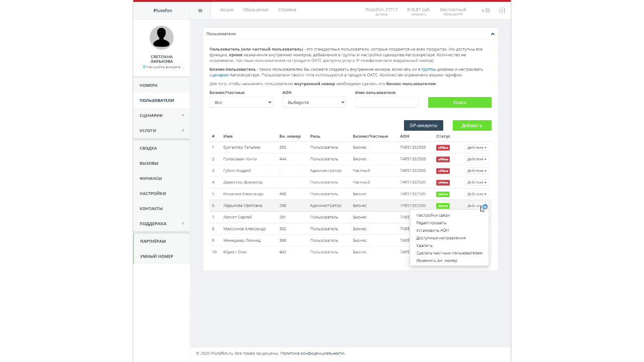Click online status badge for Кошелев Александр

[443, 194]
